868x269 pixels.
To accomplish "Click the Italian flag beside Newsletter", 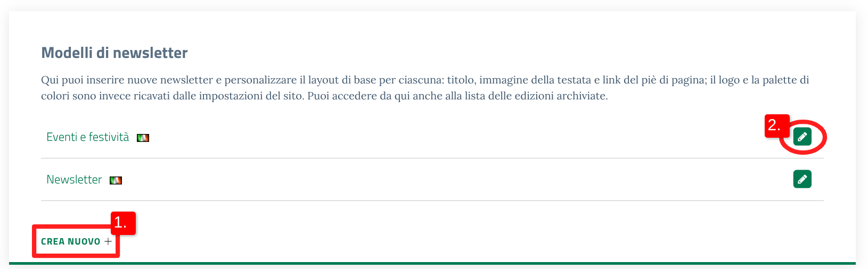I will click(116, 180).
